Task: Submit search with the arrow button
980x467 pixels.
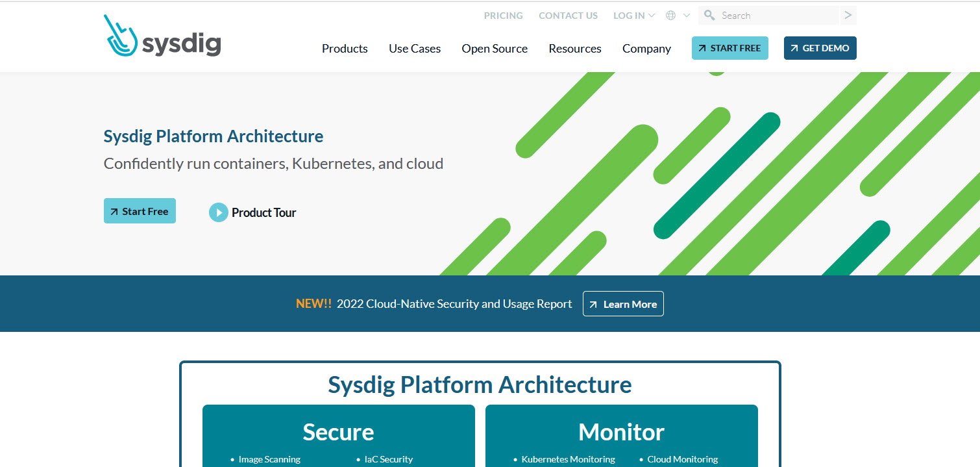Action: click(848, 16)
